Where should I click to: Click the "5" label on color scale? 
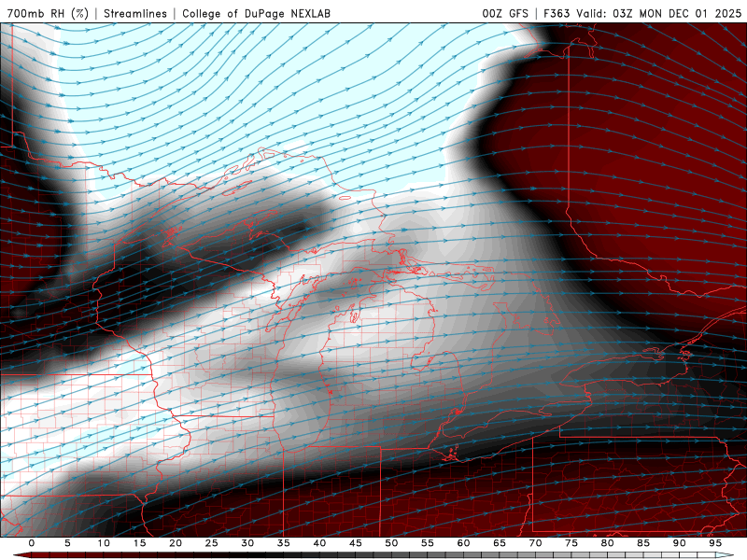pos(67,543)
